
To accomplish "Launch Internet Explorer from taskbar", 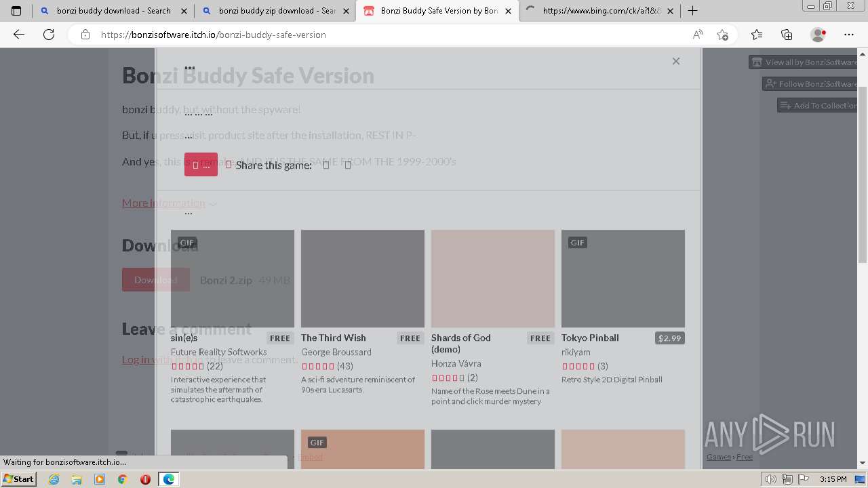I will coord(54,479).
